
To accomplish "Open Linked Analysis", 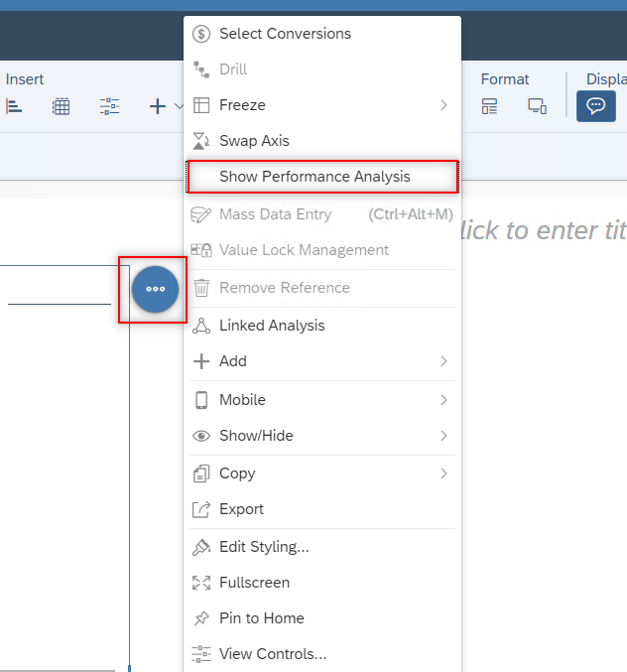I will pos(322,326).
